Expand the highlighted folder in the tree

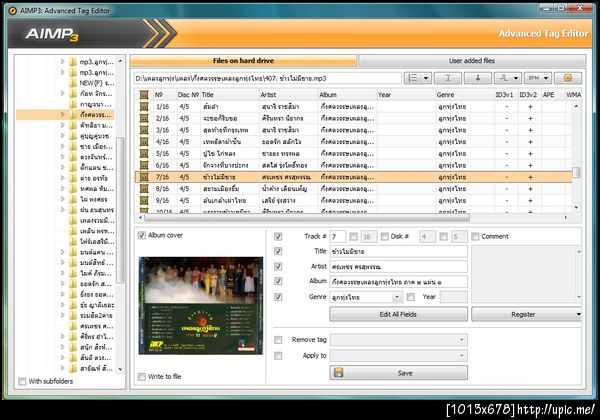point(63,114)
